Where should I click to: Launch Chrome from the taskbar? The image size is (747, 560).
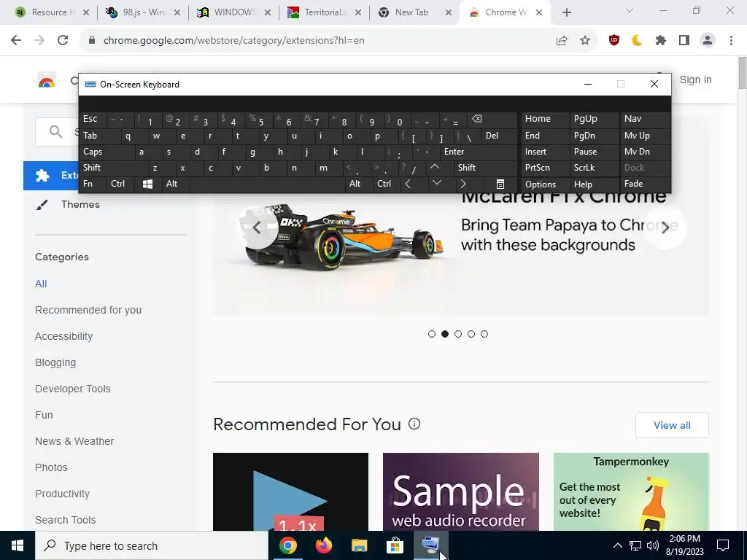point(287,545)
